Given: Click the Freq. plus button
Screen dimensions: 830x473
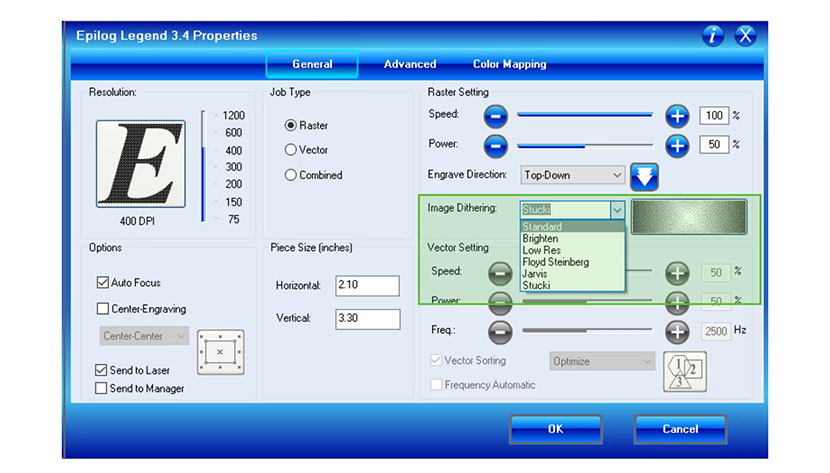Looking at the screenshot, I should (678, 330).
